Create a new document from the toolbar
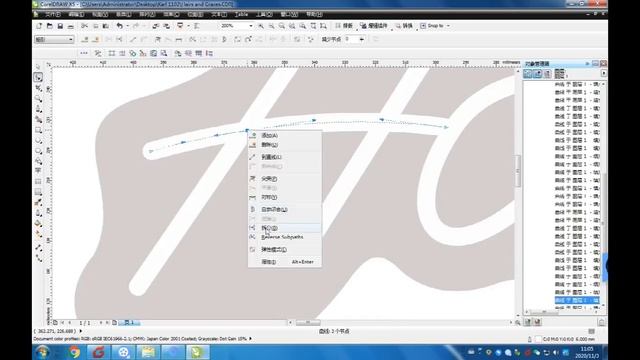640x360 pixels. tap(39, 26)
